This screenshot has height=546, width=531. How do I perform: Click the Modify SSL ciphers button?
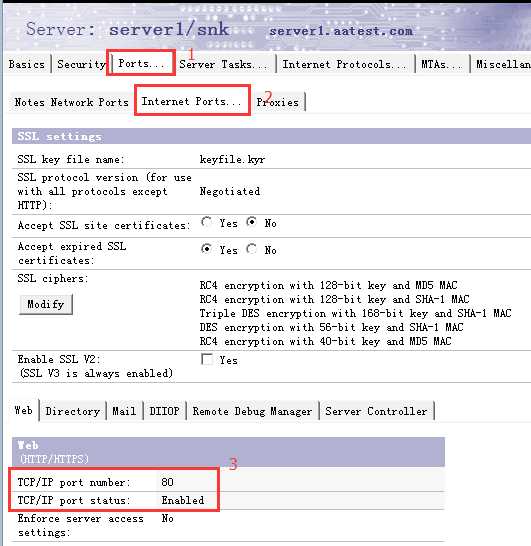(x=46, y=304)
